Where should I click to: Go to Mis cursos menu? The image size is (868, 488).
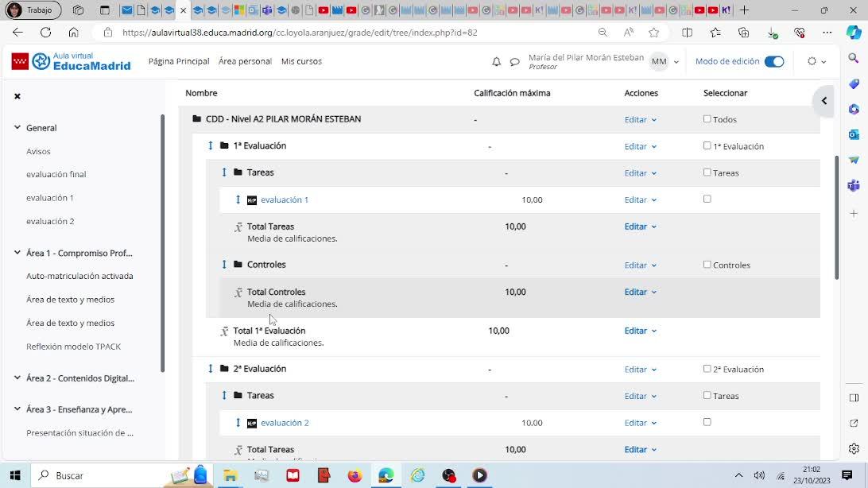click(x=301, y=61)
